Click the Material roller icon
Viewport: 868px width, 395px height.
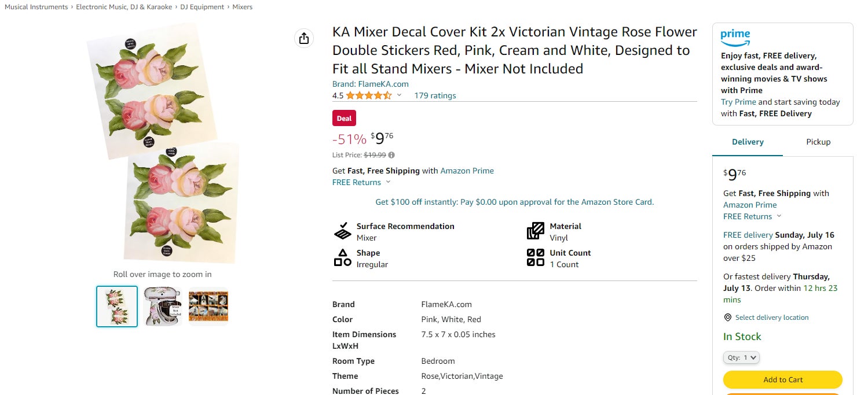click(x=534, y=231)
